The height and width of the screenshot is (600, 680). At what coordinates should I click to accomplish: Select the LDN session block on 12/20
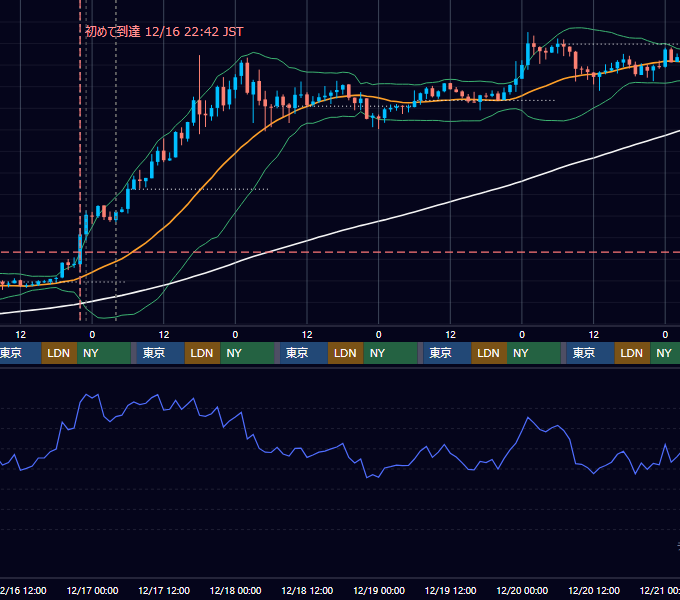tap(632, 353)
